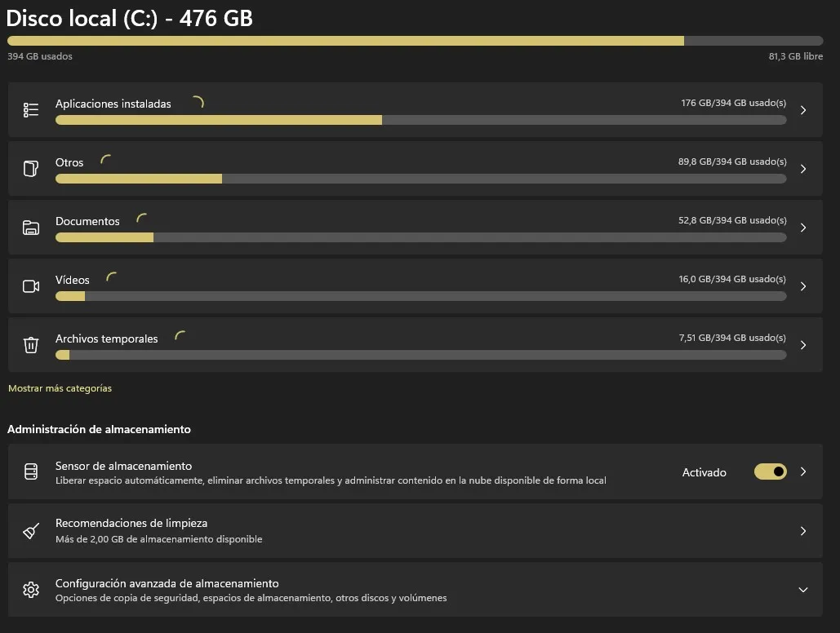The width and height of the screenshot is (840, 633).
Task: Click the Documentos folder icon
Action: click(x=31, y=228)
